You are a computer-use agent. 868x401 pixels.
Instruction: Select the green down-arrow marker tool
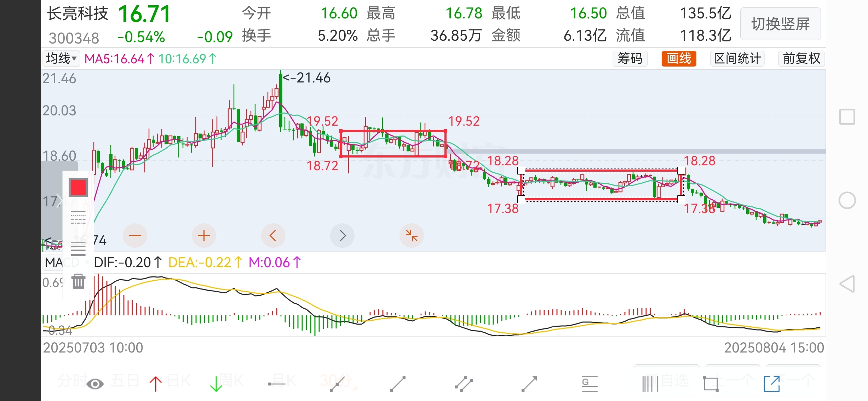(x=216, y=384)
